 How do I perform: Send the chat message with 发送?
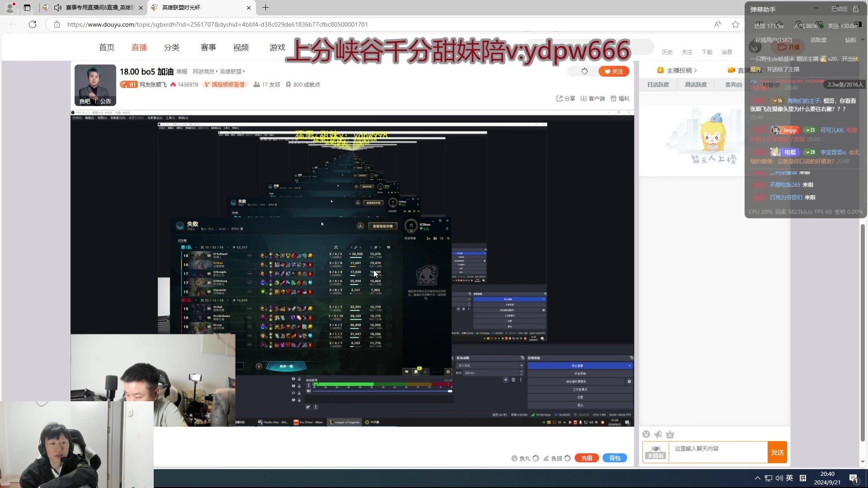tap(778, 452)
